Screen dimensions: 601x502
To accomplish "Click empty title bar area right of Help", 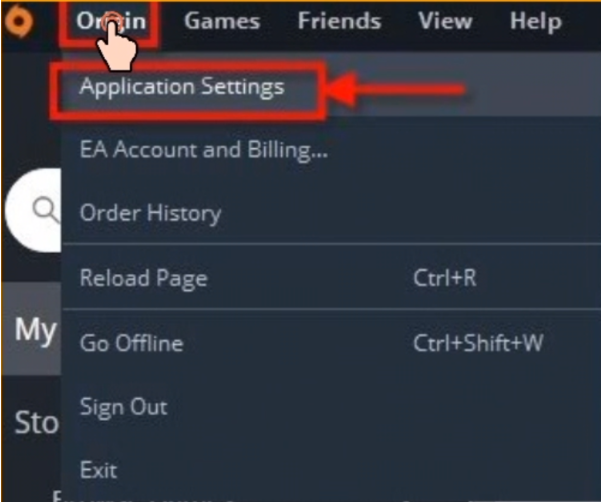I will pyautogui.click(x=583, y=23).
